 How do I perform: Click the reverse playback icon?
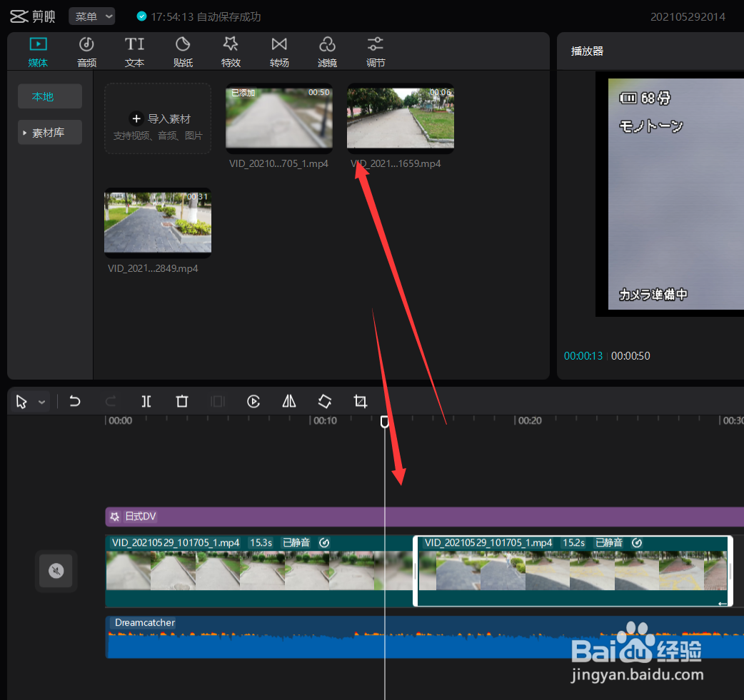coord(253,402)
